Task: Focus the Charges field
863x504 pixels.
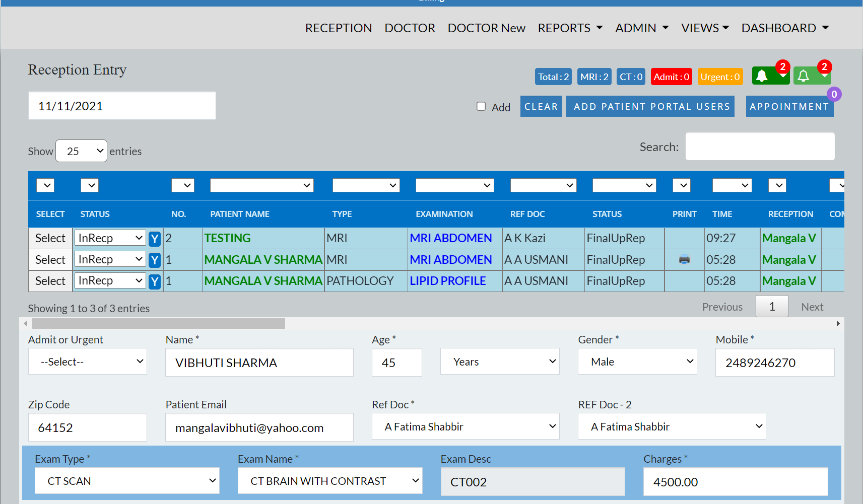Action: click(x=736, y=482)
